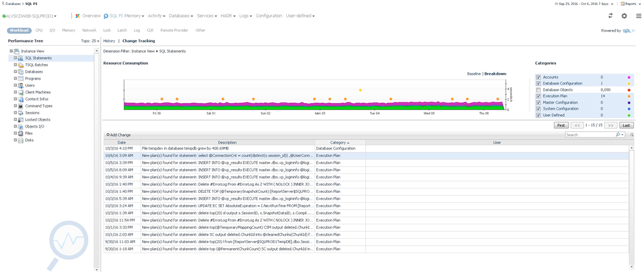Expand the TSQL Batches tree node
The width and height of the screenshot is (644, 272).
click(x=15, y=65)
